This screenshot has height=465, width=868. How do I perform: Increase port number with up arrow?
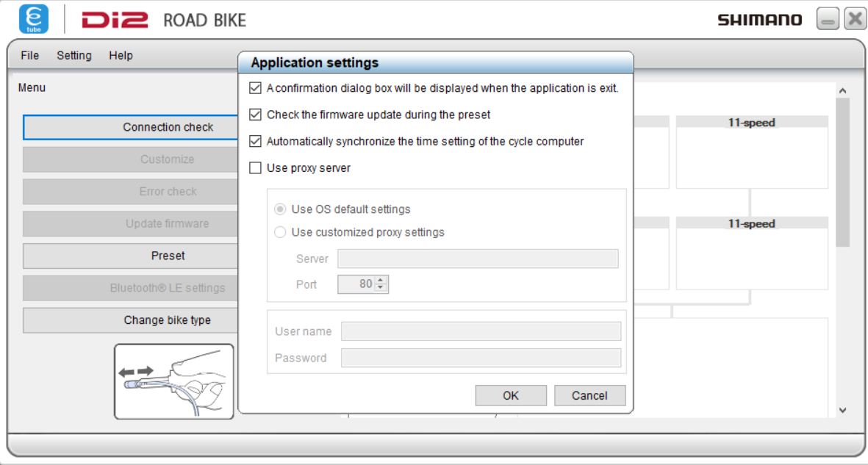coord(381,280)
